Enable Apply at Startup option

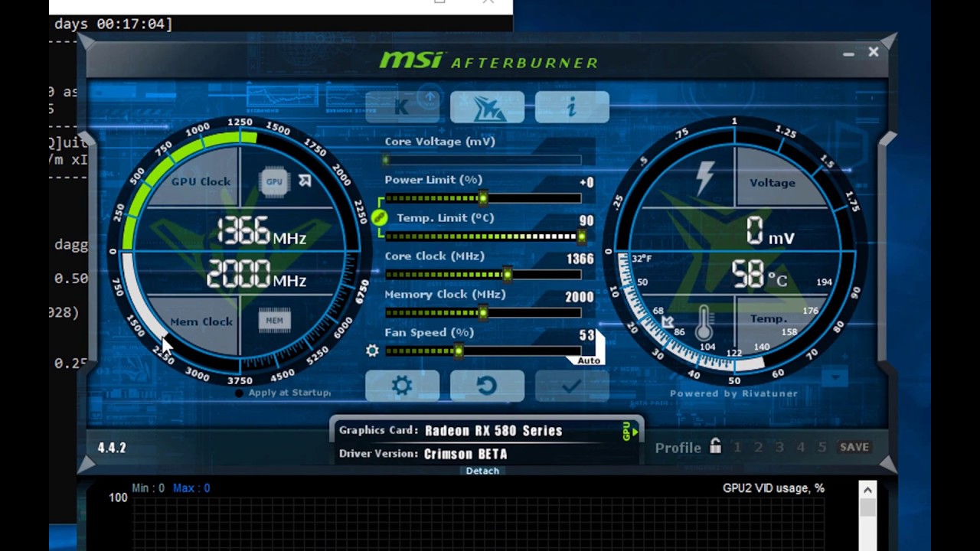pyautogui.click(x=283, y=393)
